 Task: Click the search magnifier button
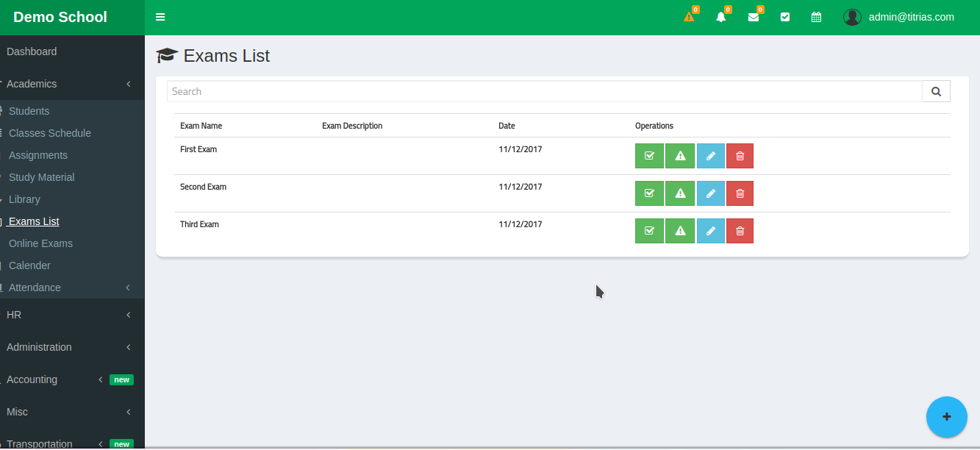[936, 91]
